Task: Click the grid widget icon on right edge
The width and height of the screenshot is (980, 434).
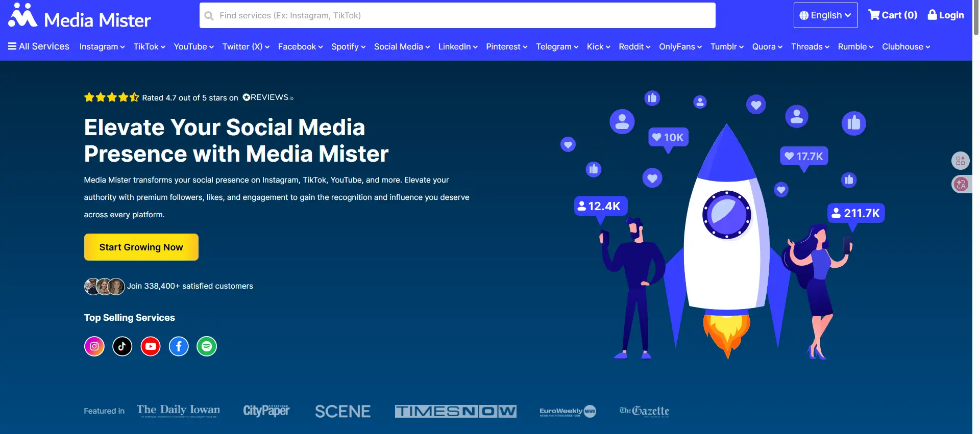Action: tap(961, 161)
